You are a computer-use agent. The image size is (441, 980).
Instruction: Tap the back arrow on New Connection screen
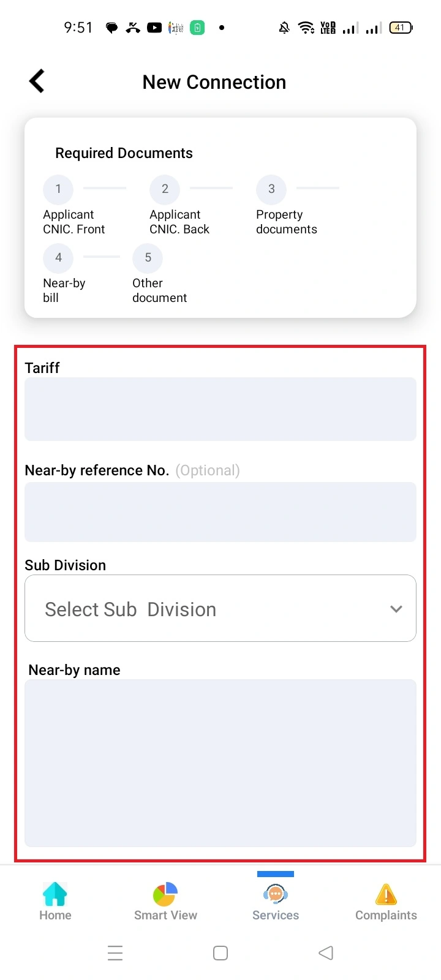tap(36, 80)
